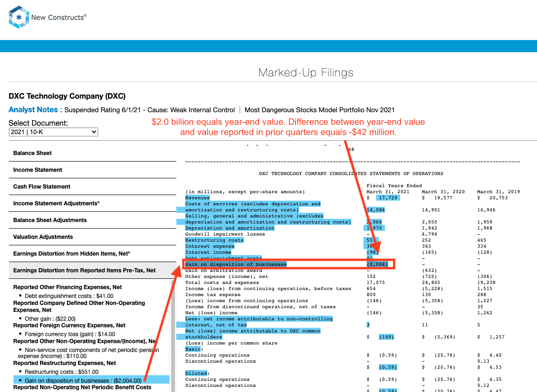
Task: Open Income Statement Adjustments section
Action: (93, 203)
